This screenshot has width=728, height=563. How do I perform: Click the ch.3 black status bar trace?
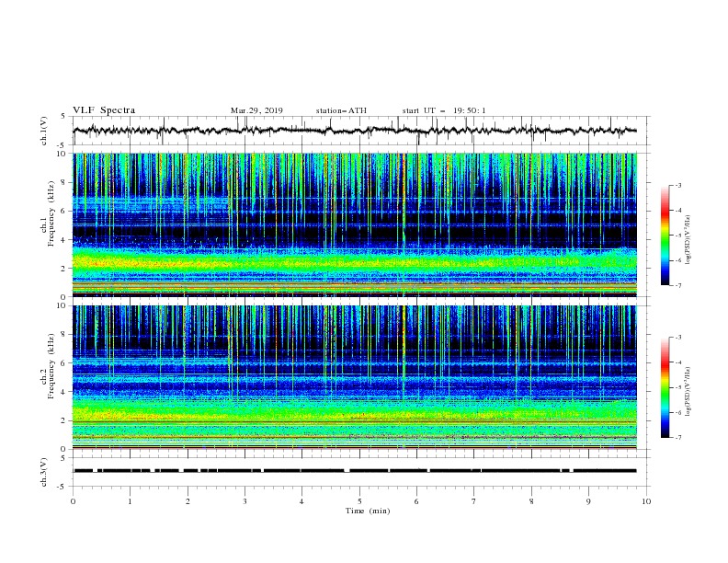(355, 471)
